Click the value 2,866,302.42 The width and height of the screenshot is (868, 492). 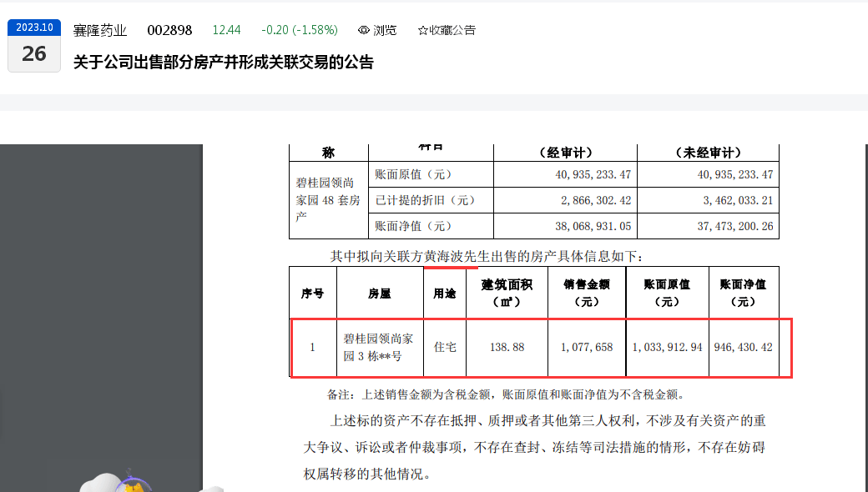(x=596, y=201)
